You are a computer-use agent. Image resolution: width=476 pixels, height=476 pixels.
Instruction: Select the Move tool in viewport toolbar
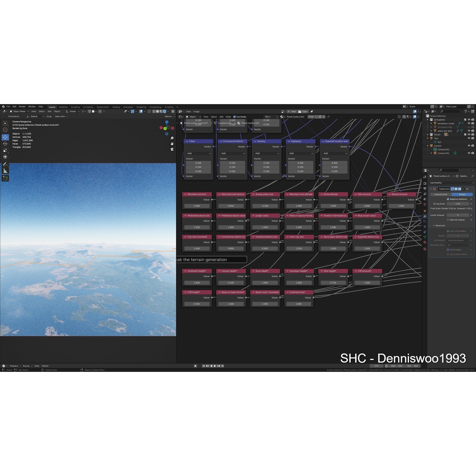5,137
